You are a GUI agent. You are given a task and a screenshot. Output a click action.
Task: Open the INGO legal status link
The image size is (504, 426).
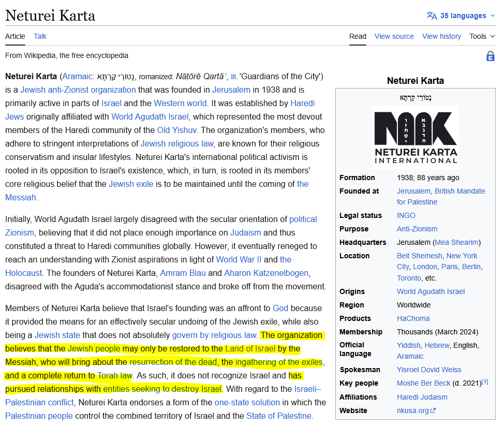click(x=406, y=215)
